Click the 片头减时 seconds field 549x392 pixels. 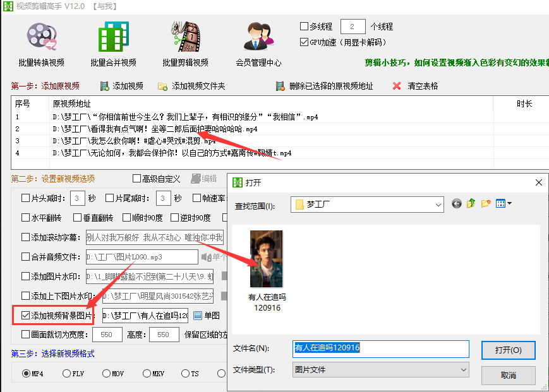[77, 198]
